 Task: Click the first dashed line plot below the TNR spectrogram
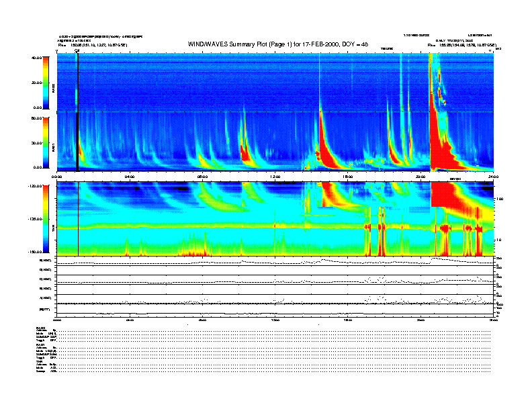click(275, 261)
